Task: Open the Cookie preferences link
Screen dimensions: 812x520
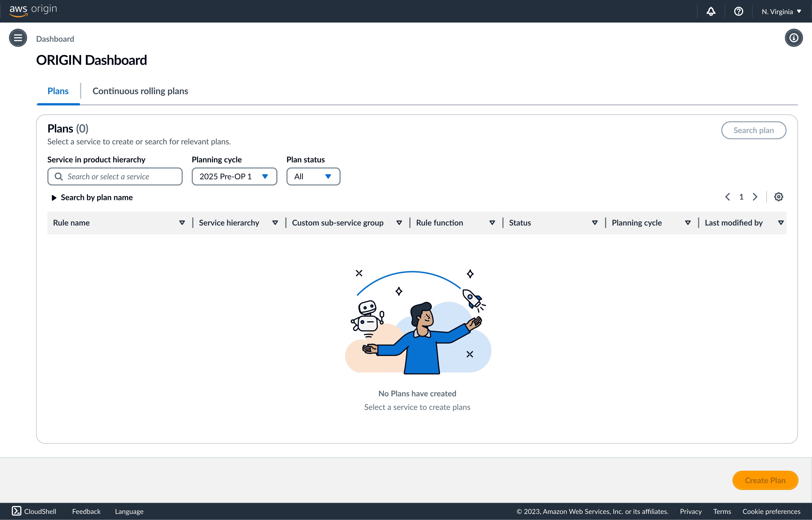Action: point(771,511)
